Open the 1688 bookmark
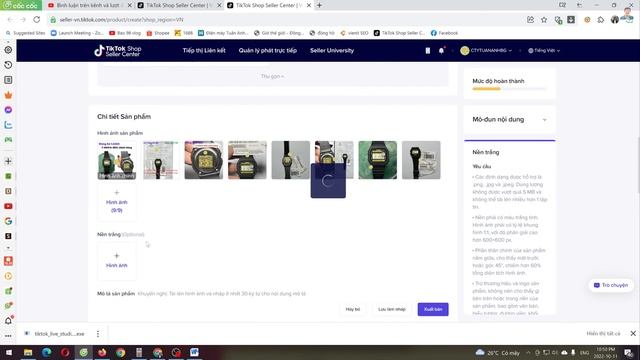The height and width of the screenshot is (360, 640). (x=184, y=33)
